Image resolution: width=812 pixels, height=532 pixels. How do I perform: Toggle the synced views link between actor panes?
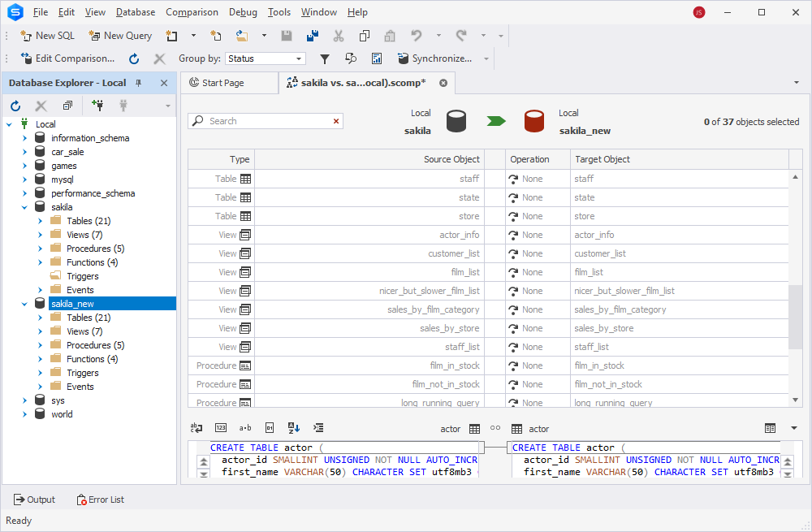tap(495, 428)
